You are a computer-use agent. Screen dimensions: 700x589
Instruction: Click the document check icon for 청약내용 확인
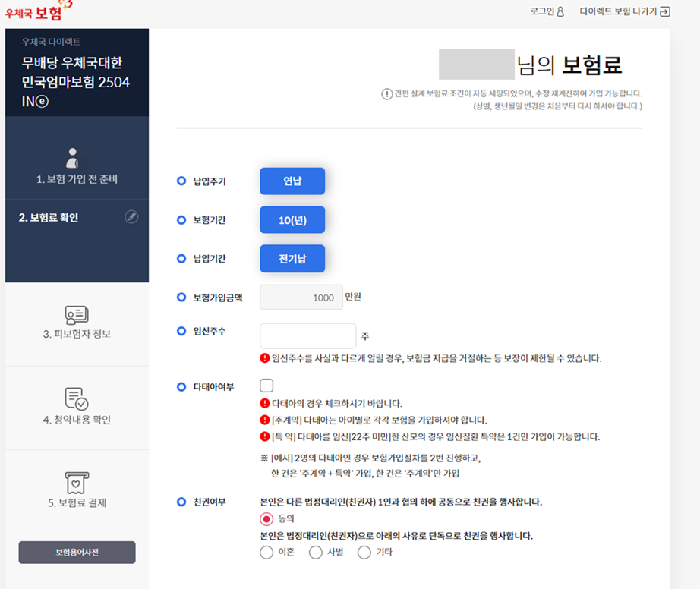[x=77, y=398]
